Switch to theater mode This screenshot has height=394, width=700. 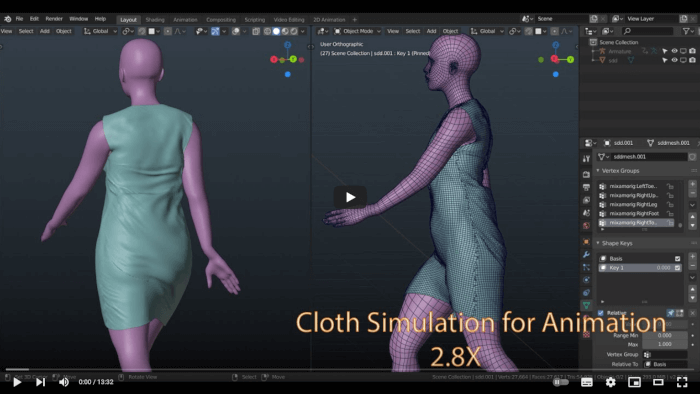coord(658,382)
